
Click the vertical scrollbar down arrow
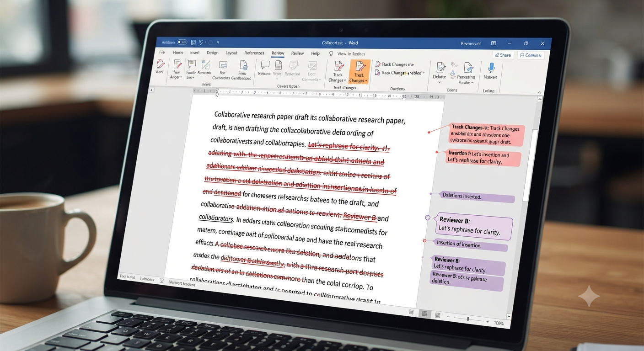[x=509, y=316]
